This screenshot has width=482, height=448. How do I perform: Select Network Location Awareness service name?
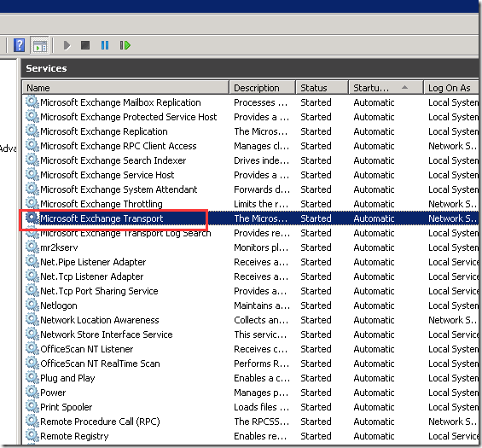click(x=100, y=320)
